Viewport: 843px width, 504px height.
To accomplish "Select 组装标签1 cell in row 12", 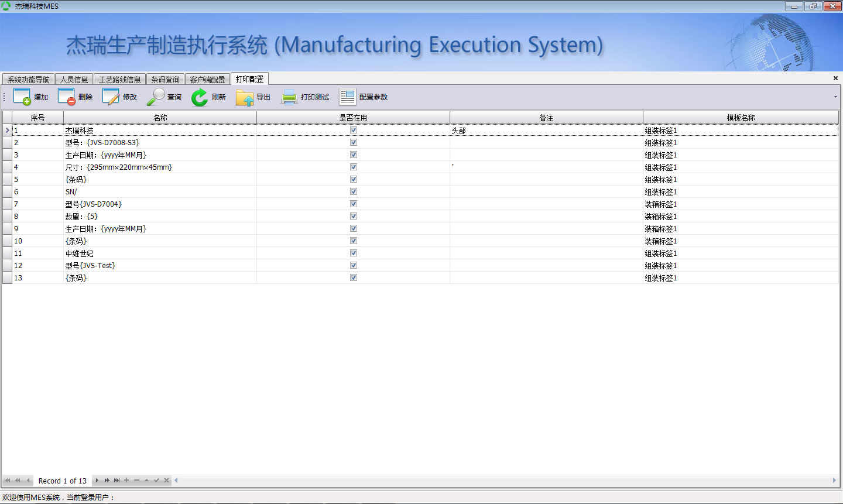I will 741,266.
